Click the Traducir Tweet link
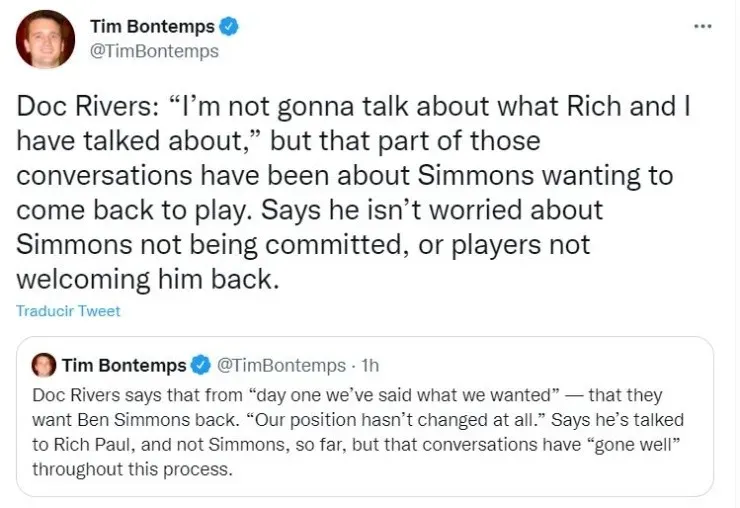Screen dimensions: 740x508 68,311
